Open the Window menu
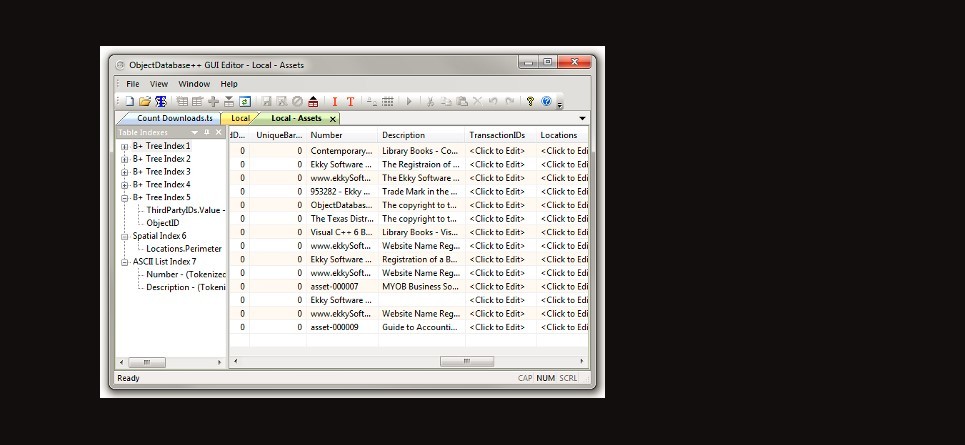Image resolution: width=965 pixels, height=445 pixels. (194, 84)
